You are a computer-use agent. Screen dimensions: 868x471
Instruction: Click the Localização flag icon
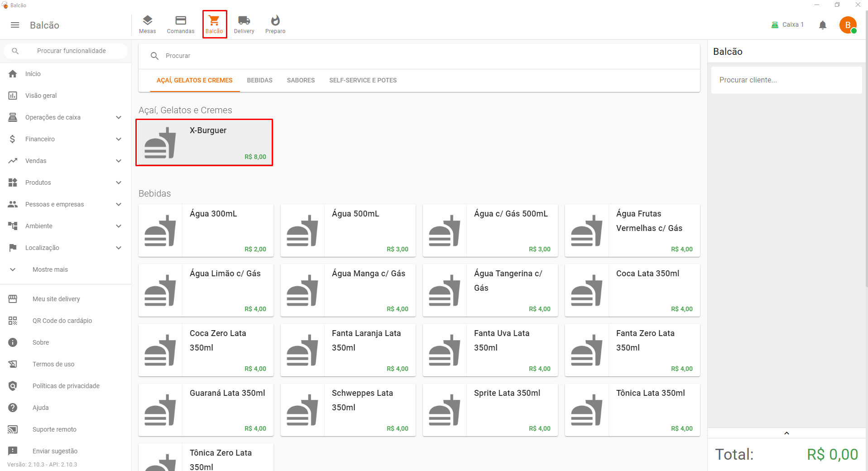13,248
